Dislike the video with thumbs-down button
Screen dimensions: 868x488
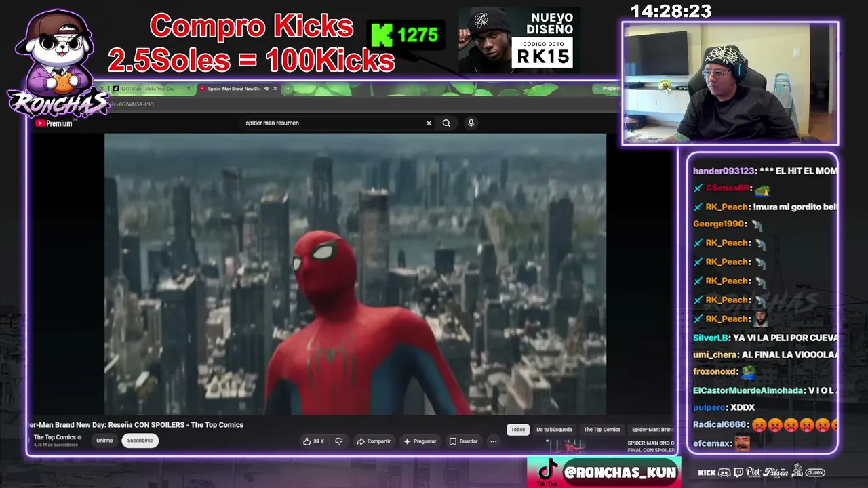pos(339,441)
